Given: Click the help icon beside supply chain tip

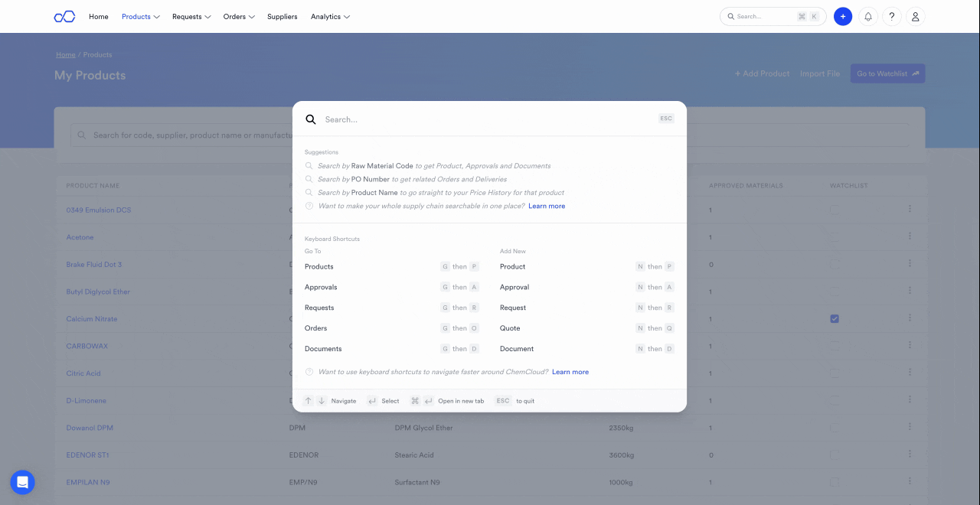Looking at the screenshot, I should pyautogui.click(x=309, y=206).
